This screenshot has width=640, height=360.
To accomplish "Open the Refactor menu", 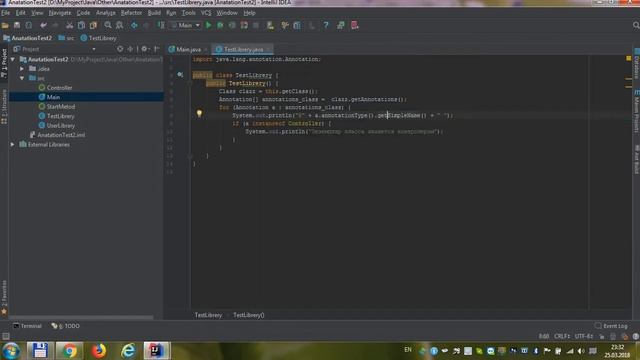I will pos(131,13).
